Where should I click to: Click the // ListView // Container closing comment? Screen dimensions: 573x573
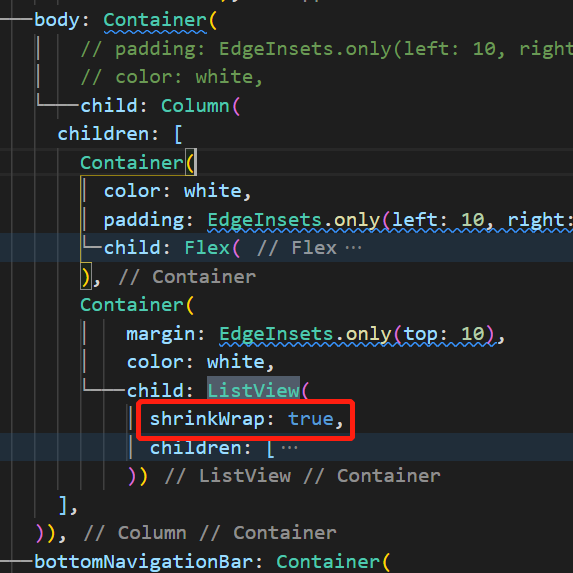pos(303,476)
